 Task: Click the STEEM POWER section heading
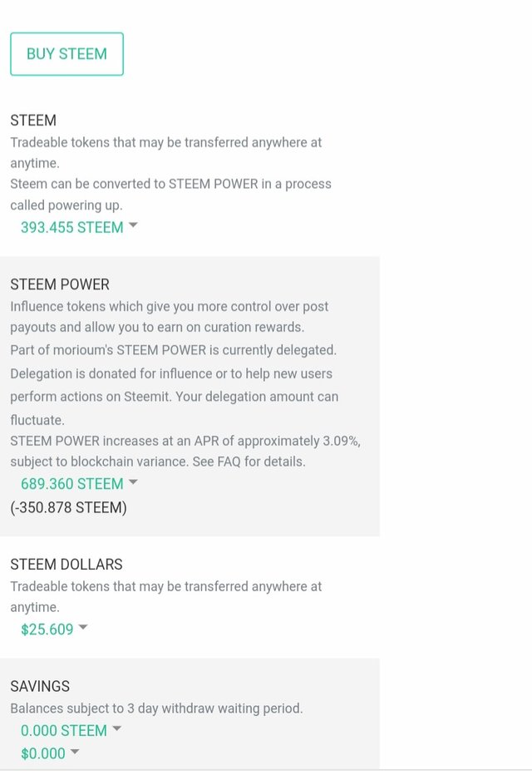click(x=60, y=284)
